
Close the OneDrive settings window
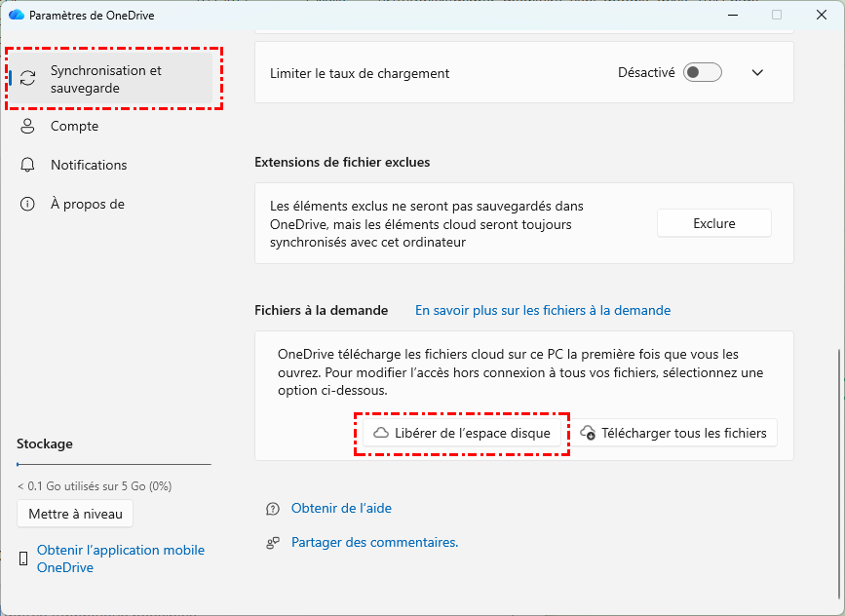click(x=822, y=15)
